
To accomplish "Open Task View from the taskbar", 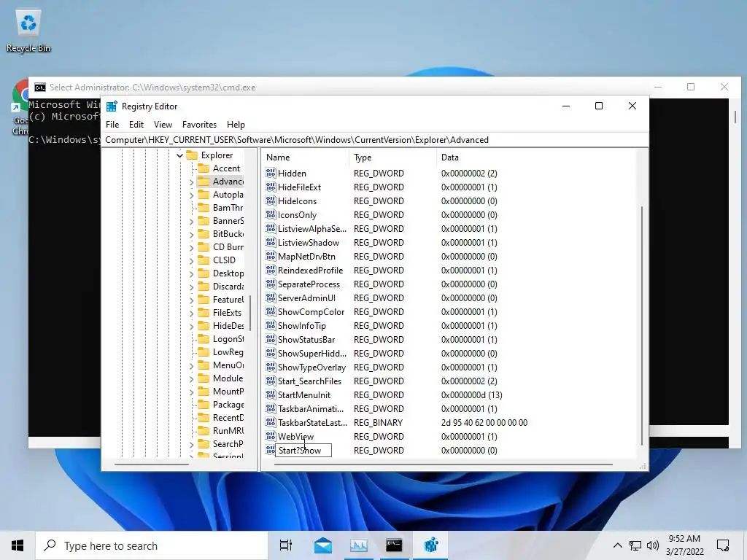I will click(x=286, y=545).
